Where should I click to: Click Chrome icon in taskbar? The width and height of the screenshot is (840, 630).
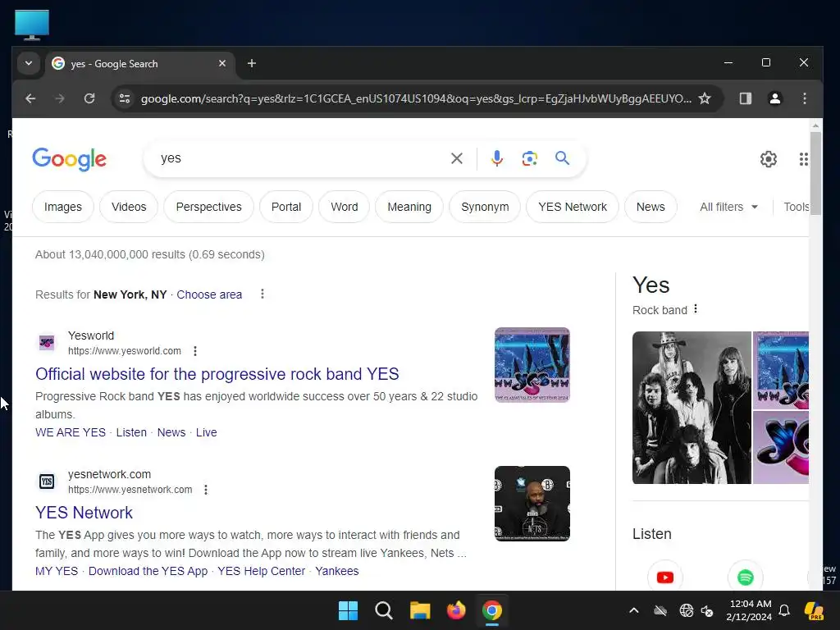click(492, 610)
